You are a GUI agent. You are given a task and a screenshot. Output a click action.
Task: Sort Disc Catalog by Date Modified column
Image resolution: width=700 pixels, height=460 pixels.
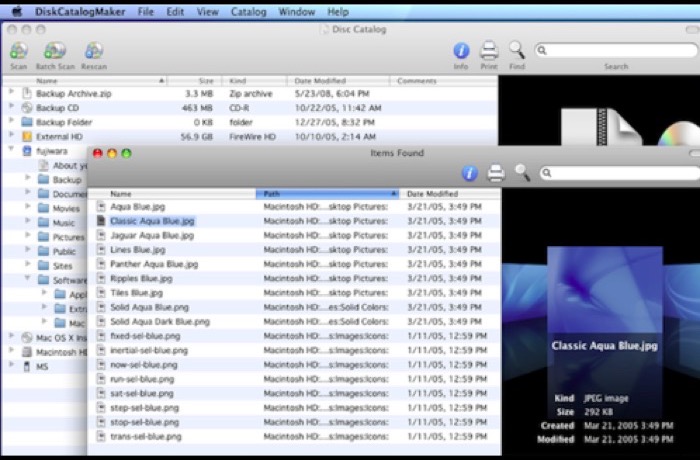(338, 81)
